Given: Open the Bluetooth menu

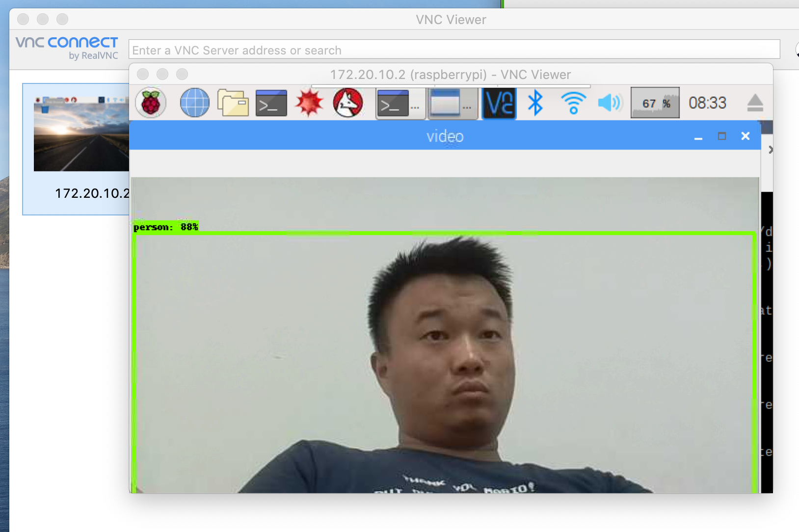Looking at the screenshot, I should click(535, 103).
